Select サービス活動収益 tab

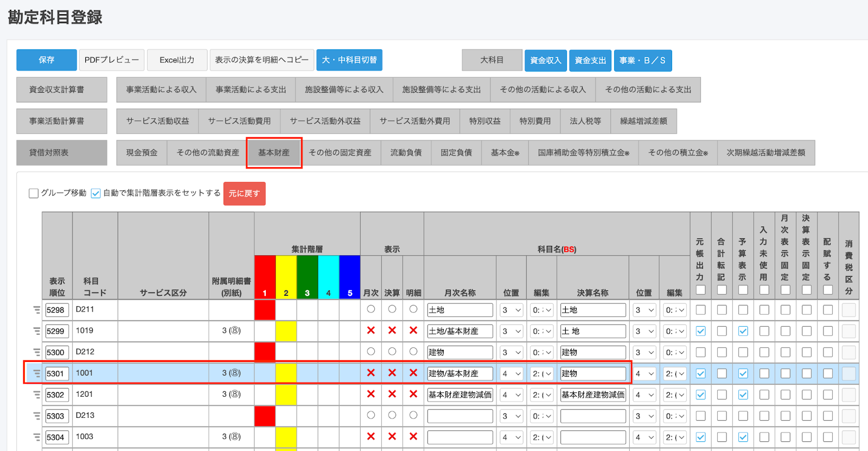[x=157, y=121]
